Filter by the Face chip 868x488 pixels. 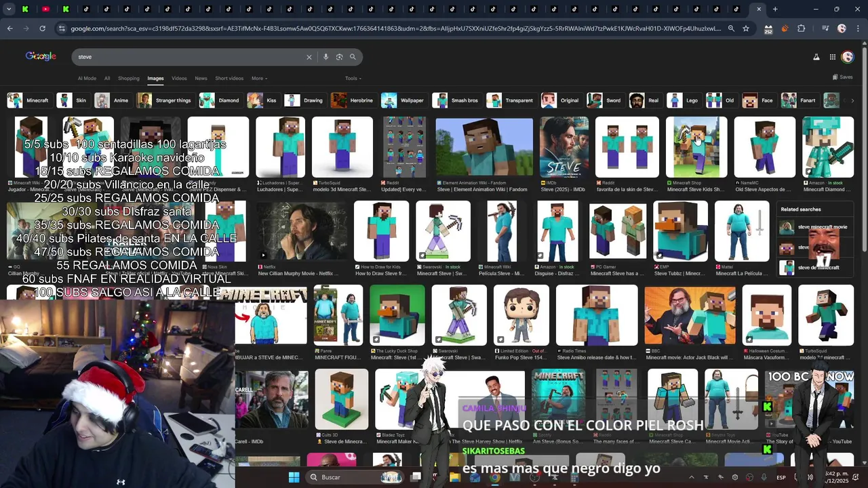click(x=758, y=100)
